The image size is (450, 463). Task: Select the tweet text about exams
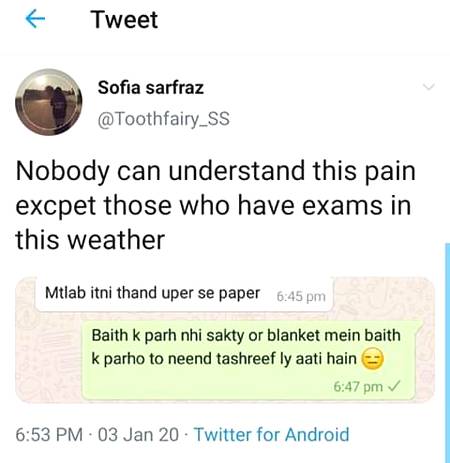pos(215,205)
